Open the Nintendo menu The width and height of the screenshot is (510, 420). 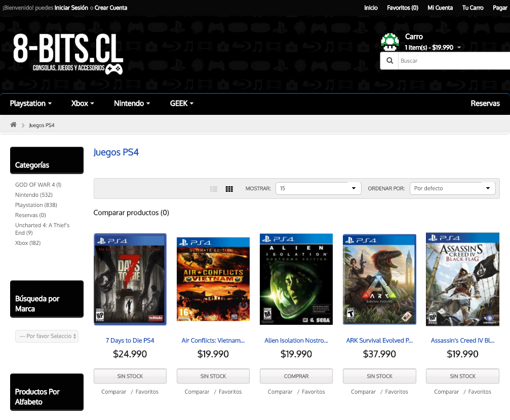(x=132, y=103)
